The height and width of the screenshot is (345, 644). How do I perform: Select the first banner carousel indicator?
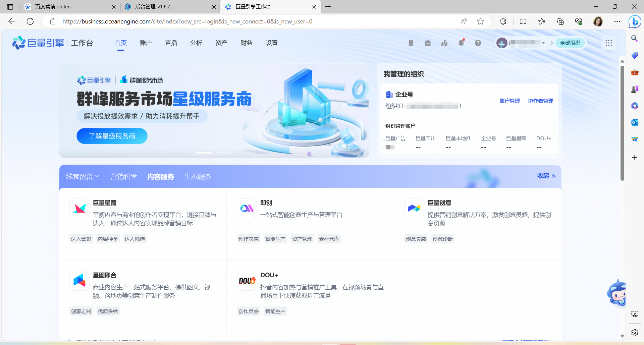tap(204, 153)
